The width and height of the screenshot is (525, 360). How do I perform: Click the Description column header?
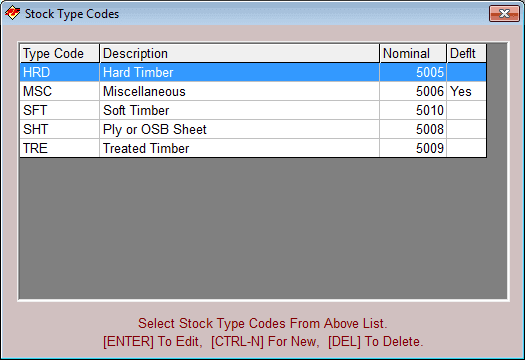coord(239,53)
